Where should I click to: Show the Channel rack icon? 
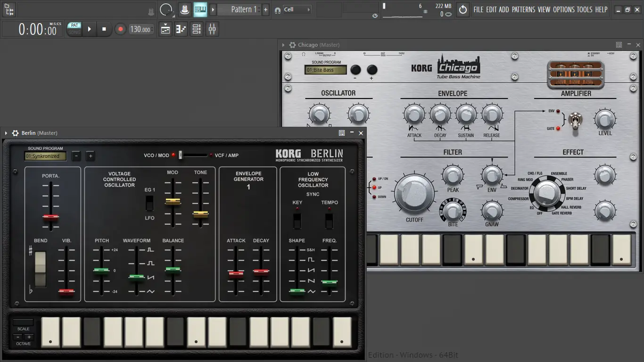pos(197,29)
